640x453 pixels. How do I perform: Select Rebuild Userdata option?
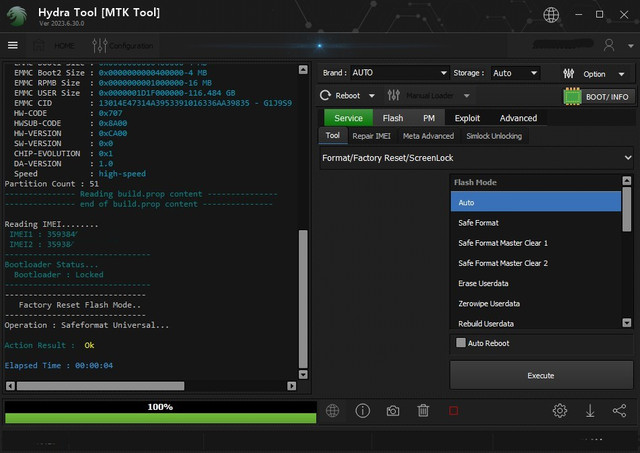coord(536,324)
